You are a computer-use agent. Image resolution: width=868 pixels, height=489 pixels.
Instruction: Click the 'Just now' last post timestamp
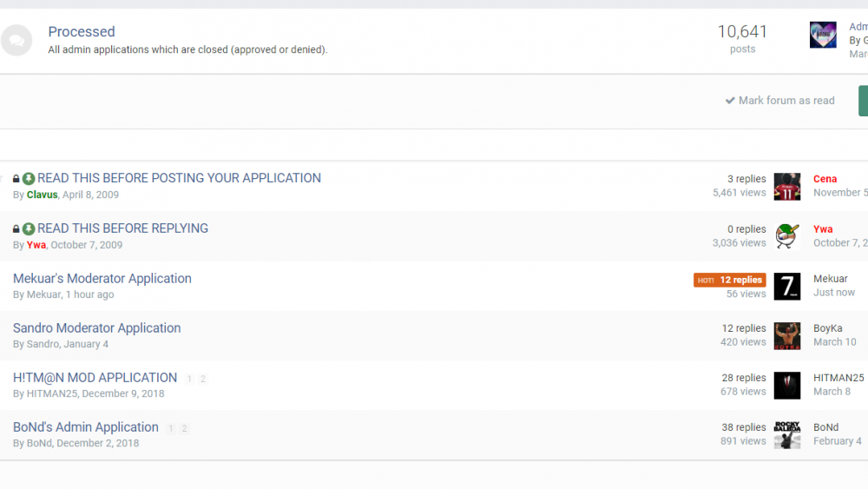point(834,293)
